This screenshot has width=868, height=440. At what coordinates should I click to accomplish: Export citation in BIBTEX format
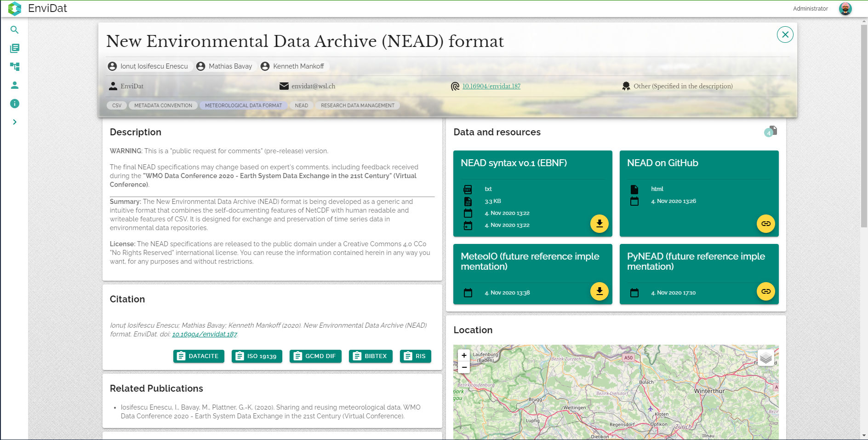pos(371,356)
